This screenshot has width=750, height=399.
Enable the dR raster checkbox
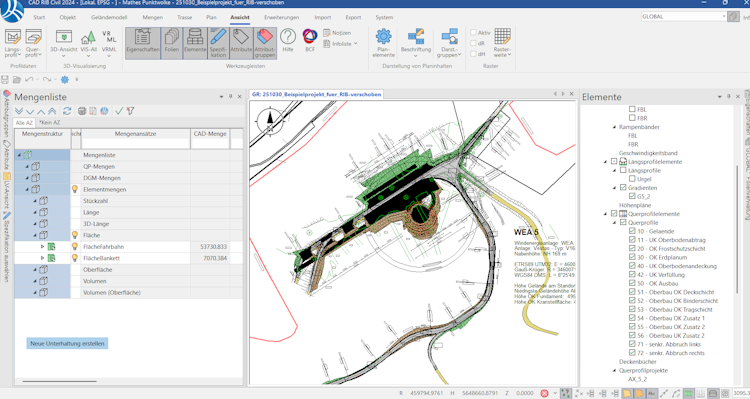[x=474, y=43]
